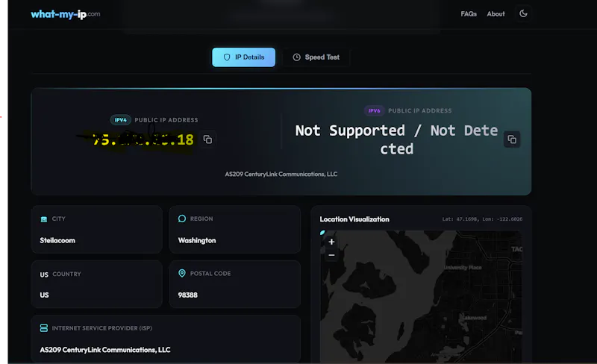Click University Place label on map
Screen dimensions: 597x364
coord(463,268)
